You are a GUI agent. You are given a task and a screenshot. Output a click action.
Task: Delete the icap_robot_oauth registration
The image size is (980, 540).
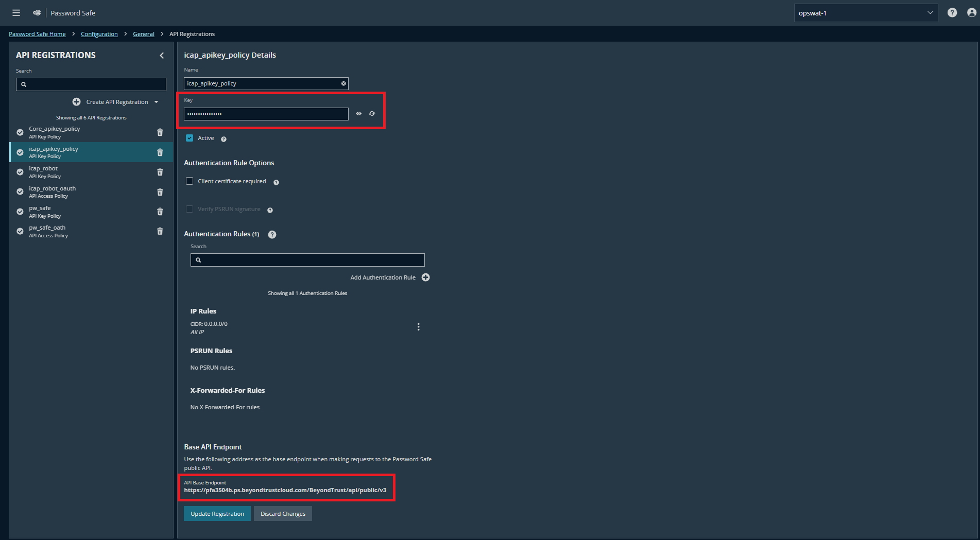pyautogui.click(x=160, y=192)
